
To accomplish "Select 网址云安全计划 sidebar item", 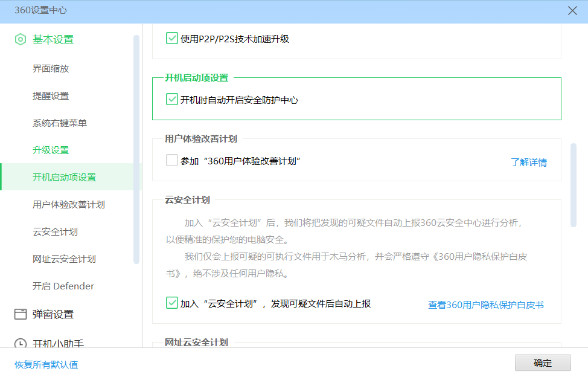I will click(64, 259).
